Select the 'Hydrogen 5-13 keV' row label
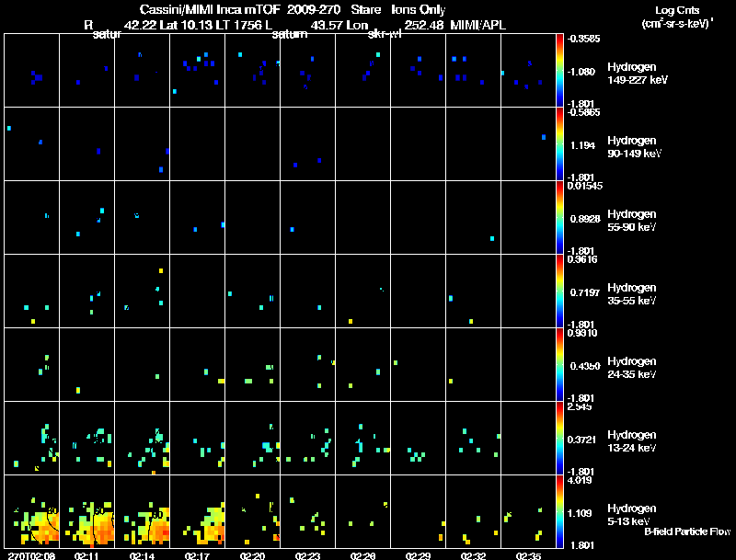The width and height of the screenshot is (736, 560). point(632,515)
